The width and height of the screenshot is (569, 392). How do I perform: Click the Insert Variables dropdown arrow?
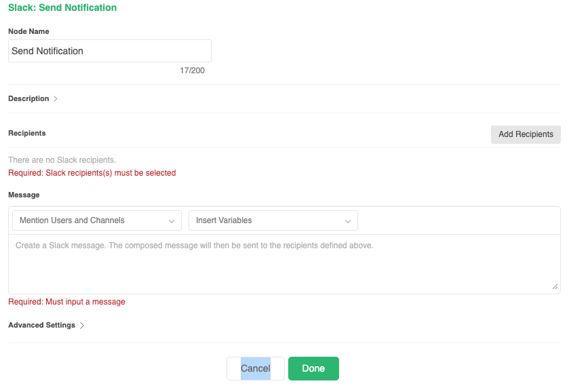pyautogui.click(x=347, y=220)
